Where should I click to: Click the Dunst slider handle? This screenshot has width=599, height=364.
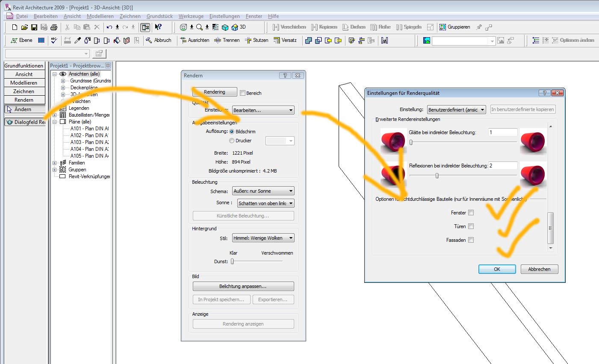233,261
